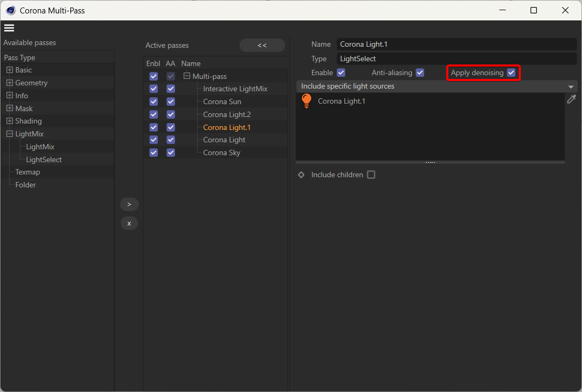
Task: Toggle Enbl checkbox for Corona Light.2
Action: pos(154,114)
